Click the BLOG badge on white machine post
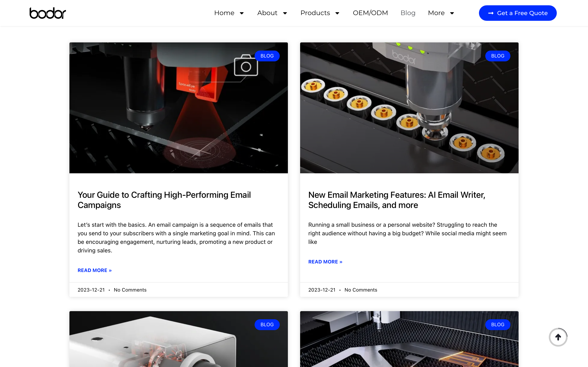 267,325
